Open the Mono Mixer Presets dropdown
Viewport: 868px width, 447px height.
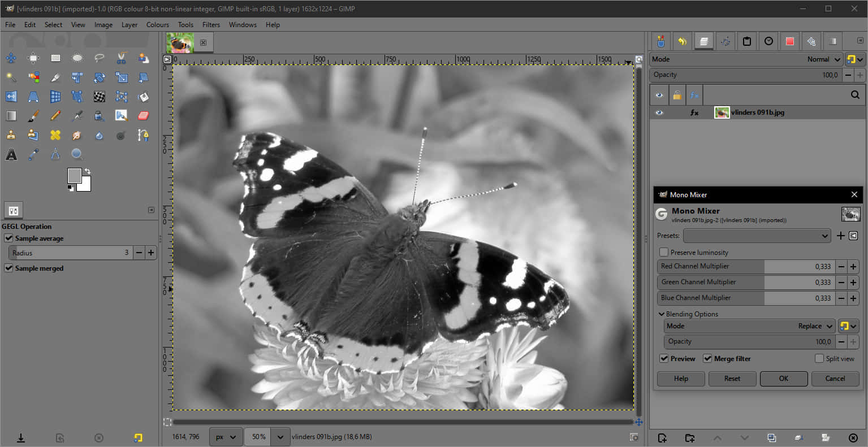point(757,236)
